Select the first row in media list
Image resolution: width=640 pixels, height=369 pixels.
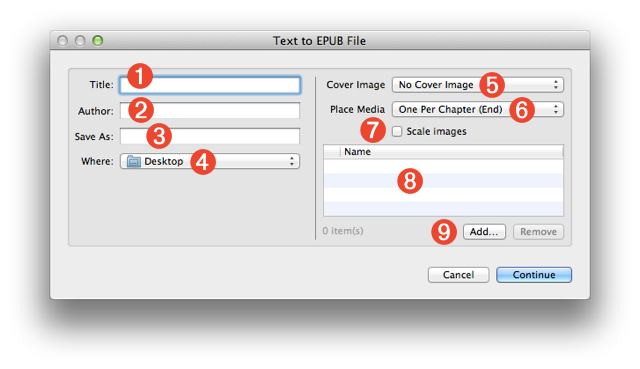pyautogui.click(x=444, y=166)
